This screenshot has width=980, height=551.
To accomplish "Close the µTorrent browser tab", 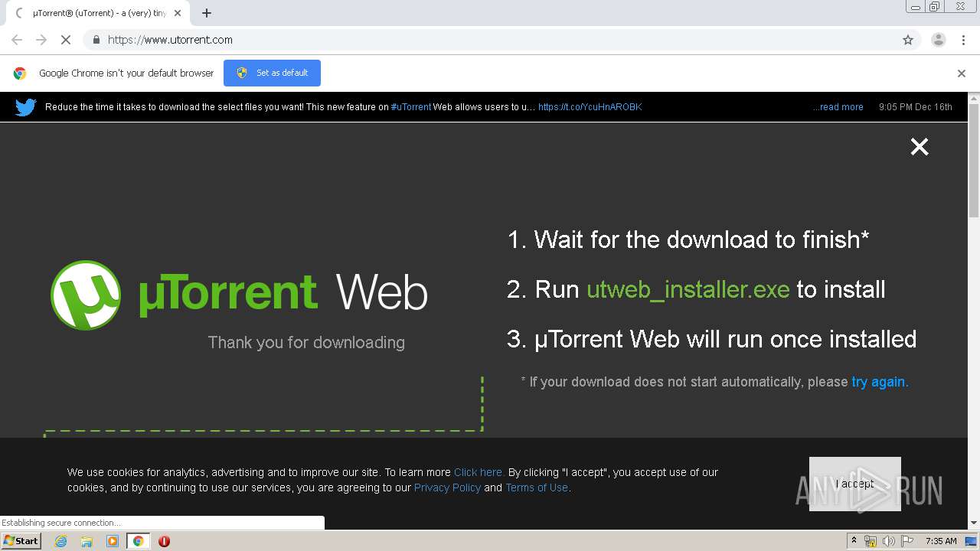I will pyautogui.click(x=178, y=13).
